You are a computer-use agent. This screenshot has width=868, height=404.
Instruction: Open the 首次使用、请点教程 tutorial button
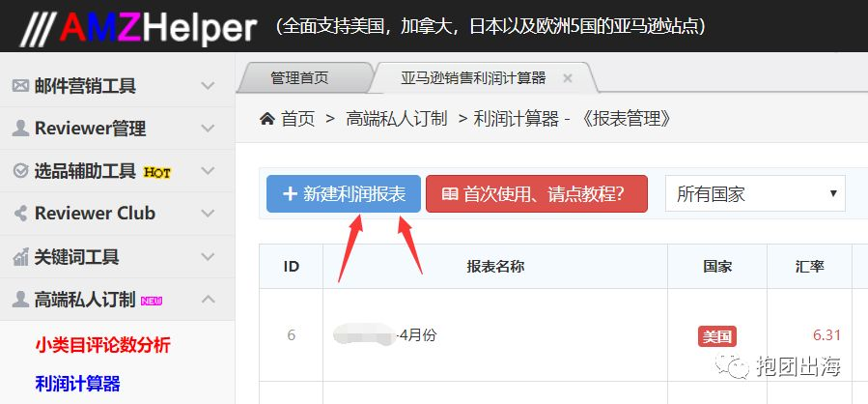pyautogui.click(x=537, y=194)
